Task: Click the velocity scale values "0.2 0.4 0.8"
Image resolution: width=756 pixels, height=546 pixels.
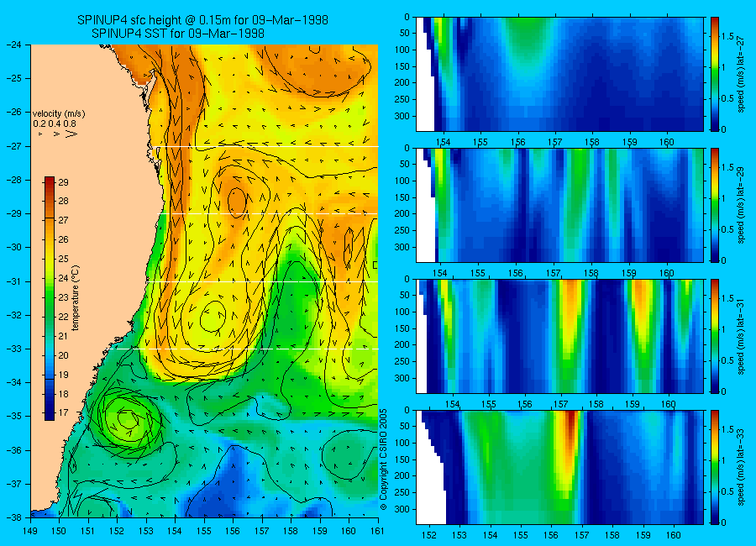Action: click(x=55, y=123)
